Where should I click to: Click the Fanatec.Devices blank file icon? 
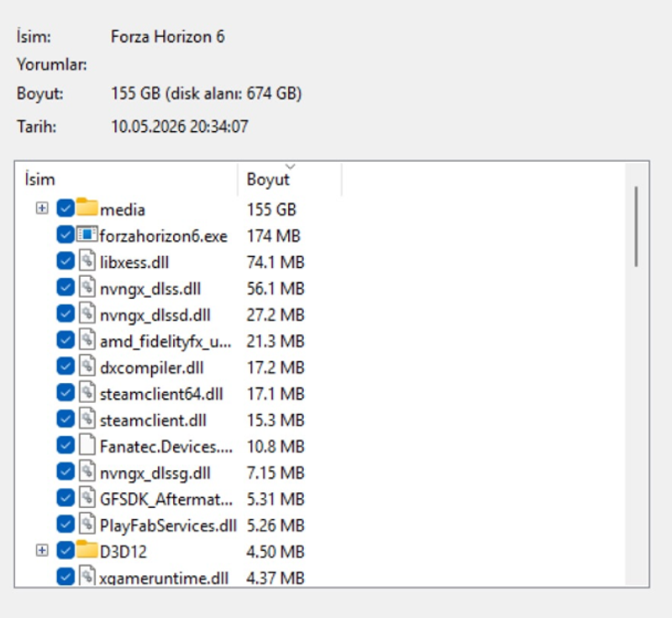(87, 445)
